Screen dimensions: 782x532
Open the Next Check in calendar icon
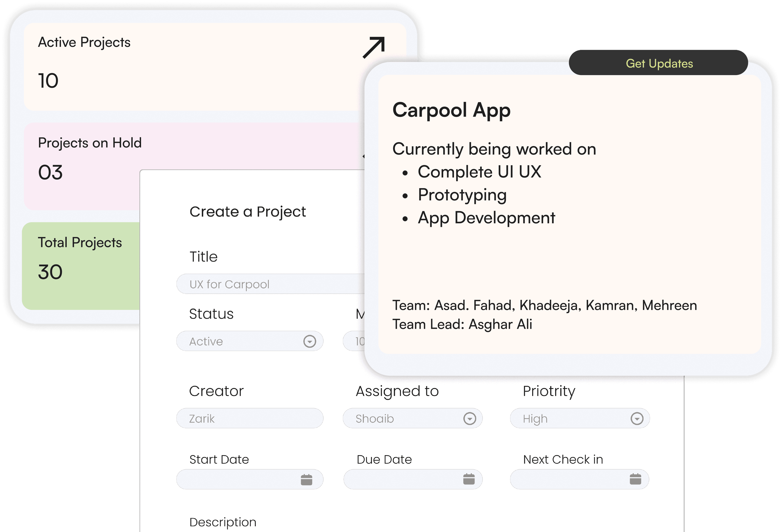coord(635,479)
